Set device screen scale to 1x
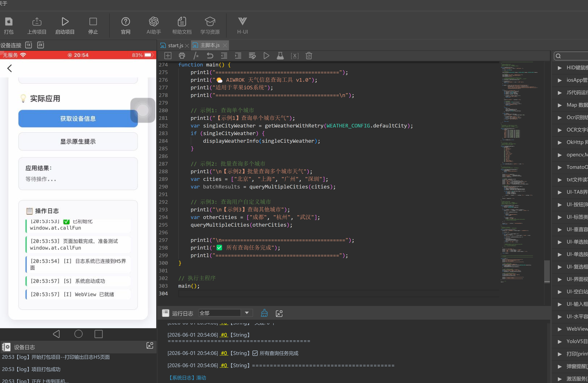The image size is (588, 383). tap(29, 45)
